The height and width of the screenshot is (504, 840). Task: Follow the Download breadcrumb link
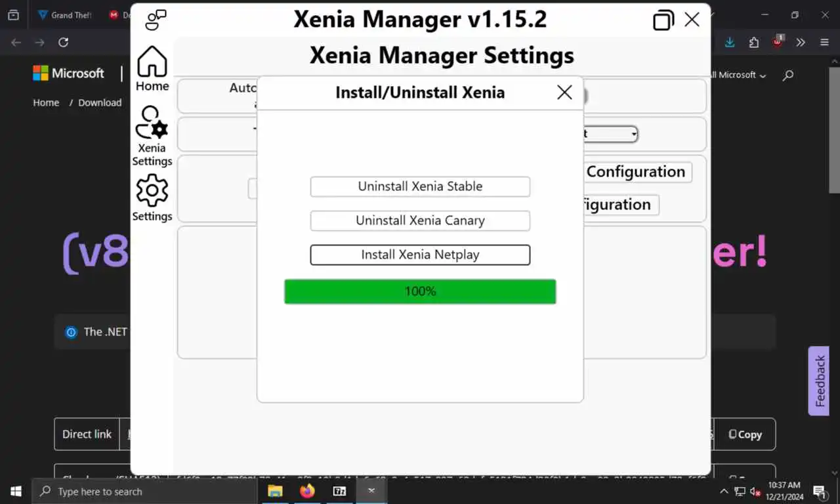100,102
